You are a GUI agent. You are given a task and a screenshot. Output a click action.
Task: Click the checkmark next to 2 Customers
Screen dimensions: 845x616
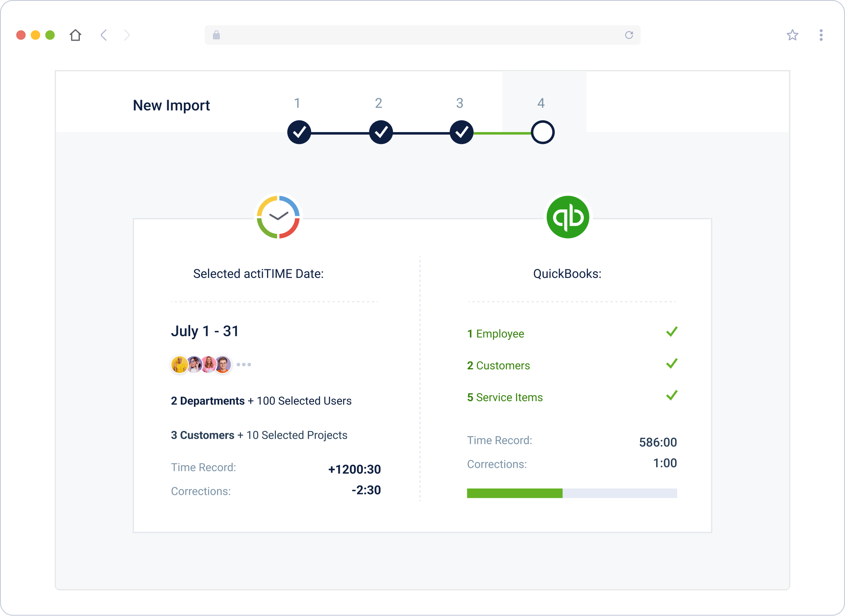(672, 364)
